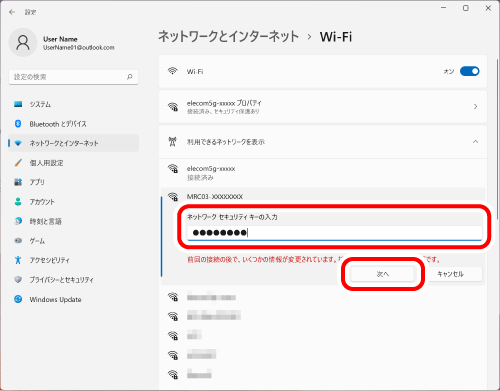The image size is (500, 391).
Task: Click the Wi-Fi icon in top card
Action: pos(172,71)
